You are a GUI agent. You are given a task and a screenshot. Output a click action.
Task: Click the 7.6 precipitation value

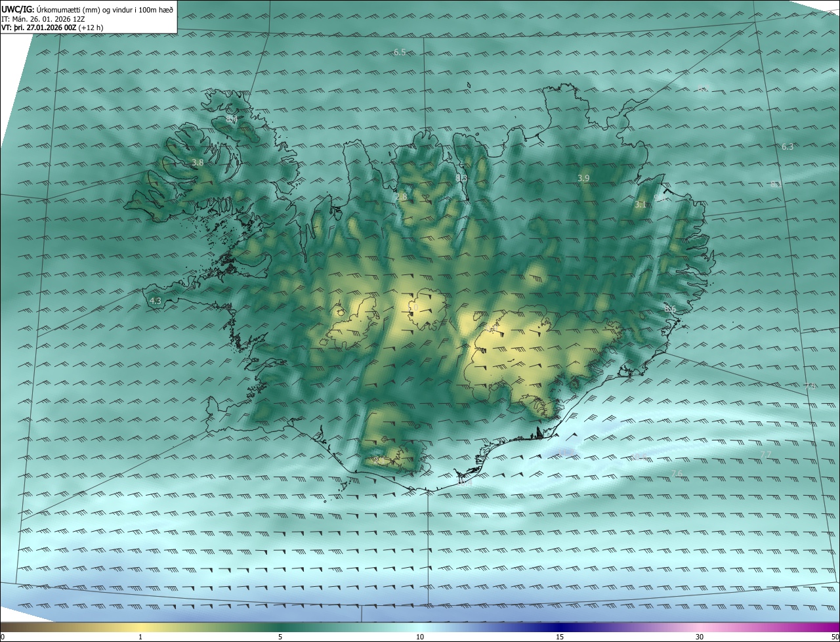(x=677, y=474)
